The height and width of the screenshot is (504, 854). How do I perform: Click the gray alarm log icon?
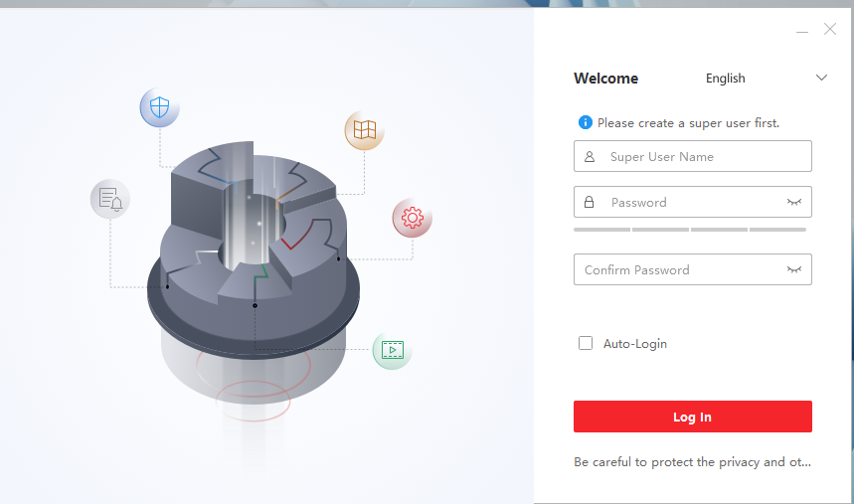(110, 200)
